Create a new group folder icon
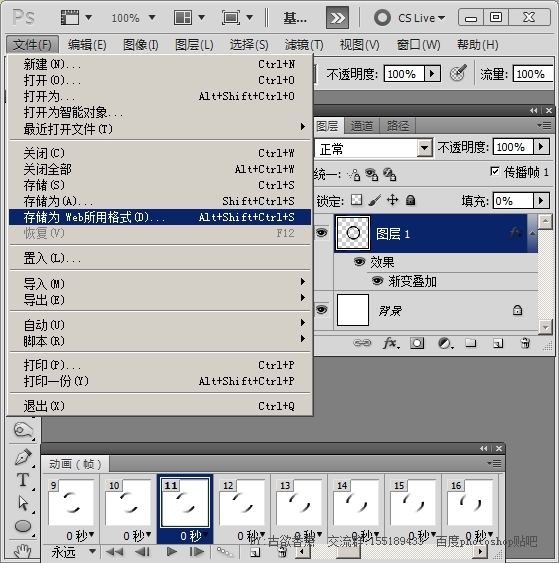Viewport: 559px width, 563px height. coord(471,343)
